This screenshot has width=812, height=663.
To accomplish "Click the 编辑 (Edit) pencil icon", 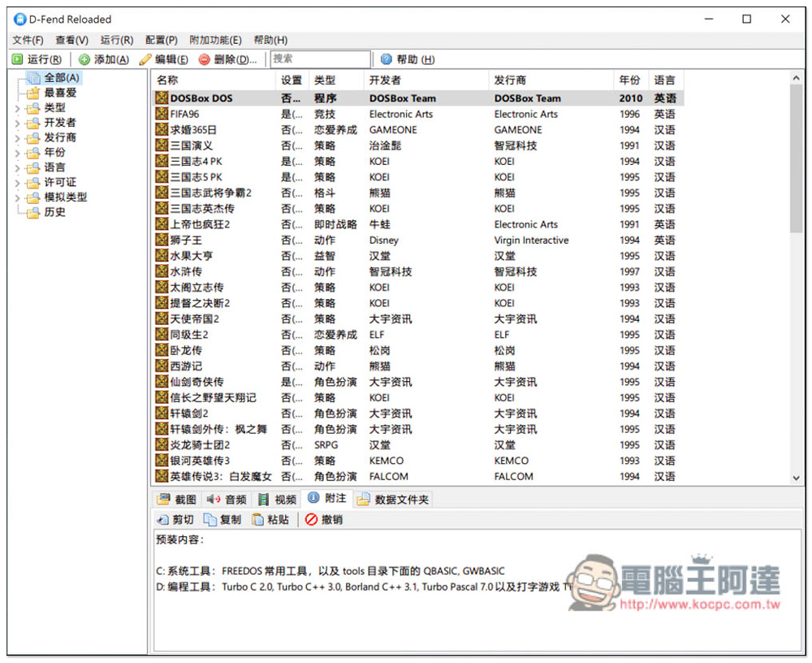I will [145, 59].
